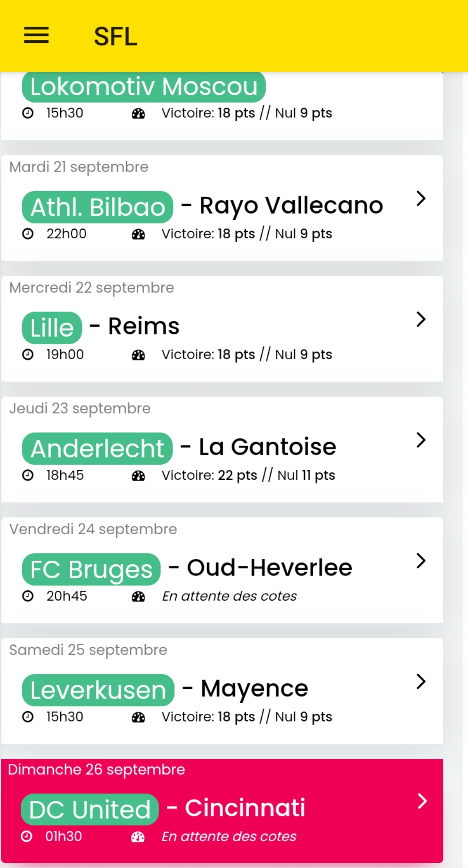468x868 pixels.
Task: Expand Anderlecht - La Gantoise with chevron
Action: 421,440
